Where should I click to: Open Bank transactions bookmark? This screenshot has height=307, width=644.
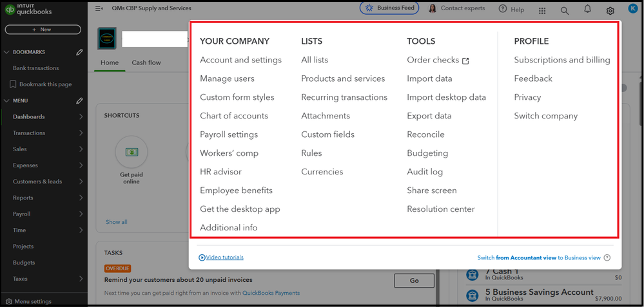(x=35, y=68)
